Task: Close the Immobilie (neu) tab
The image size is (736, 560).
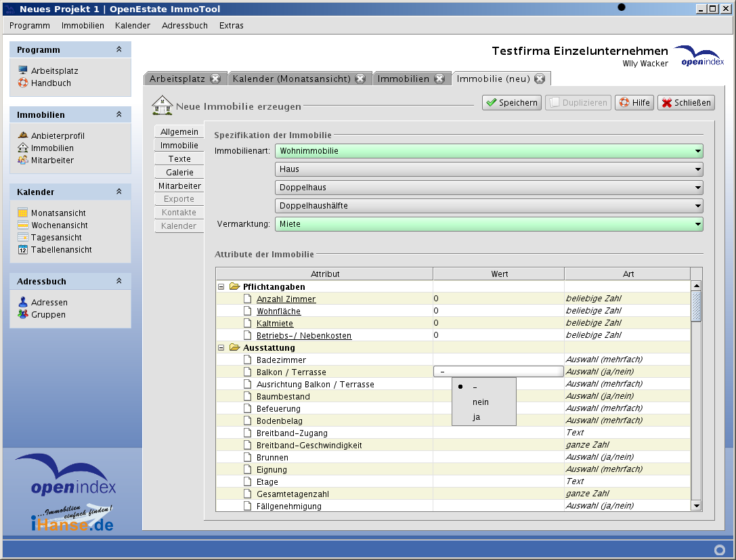Action: [x=540, y=79]
